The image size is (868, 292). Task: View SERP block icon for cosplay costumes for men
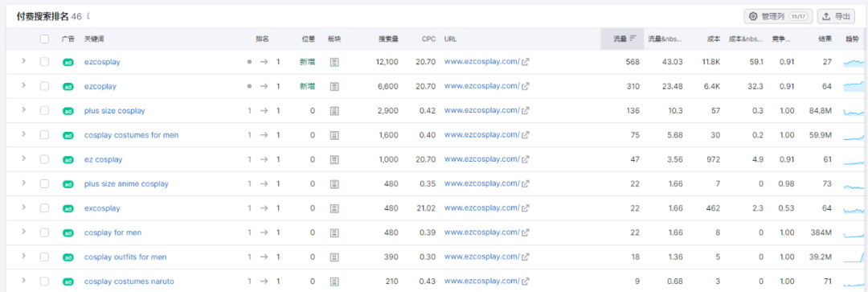[334, 135]
